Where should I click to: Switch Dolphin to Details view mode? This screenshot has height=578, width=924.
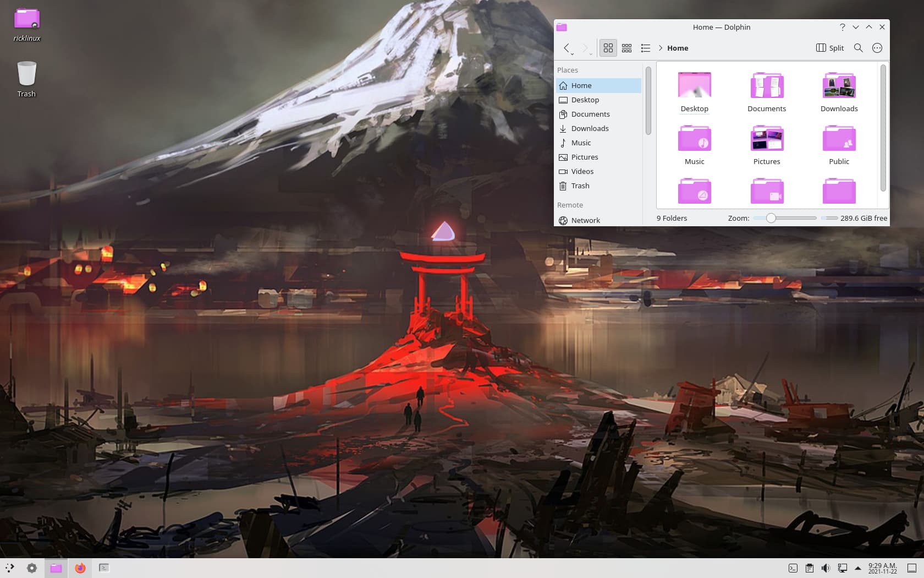(645, 48)
